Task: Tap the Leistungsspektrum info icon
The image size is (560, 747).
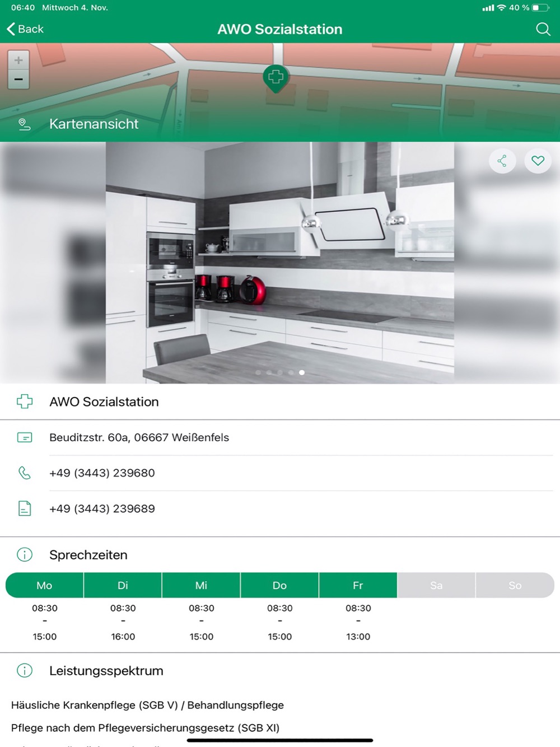Action: 25,670
